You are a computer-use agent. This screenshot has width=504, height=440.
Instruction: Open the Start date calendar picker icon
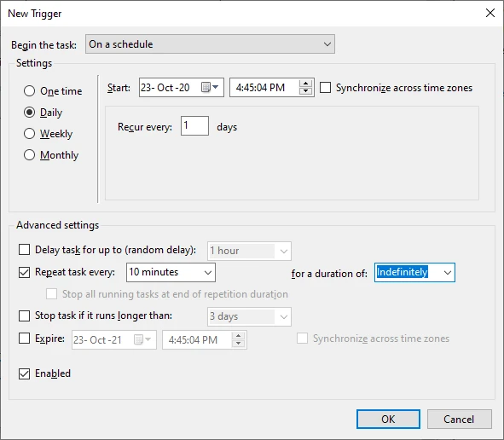210,87
